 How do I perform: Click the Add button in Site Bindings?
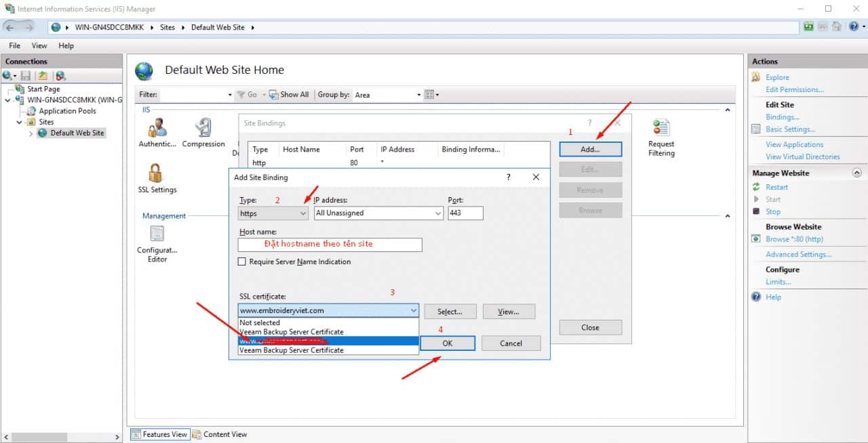(590, 149)
